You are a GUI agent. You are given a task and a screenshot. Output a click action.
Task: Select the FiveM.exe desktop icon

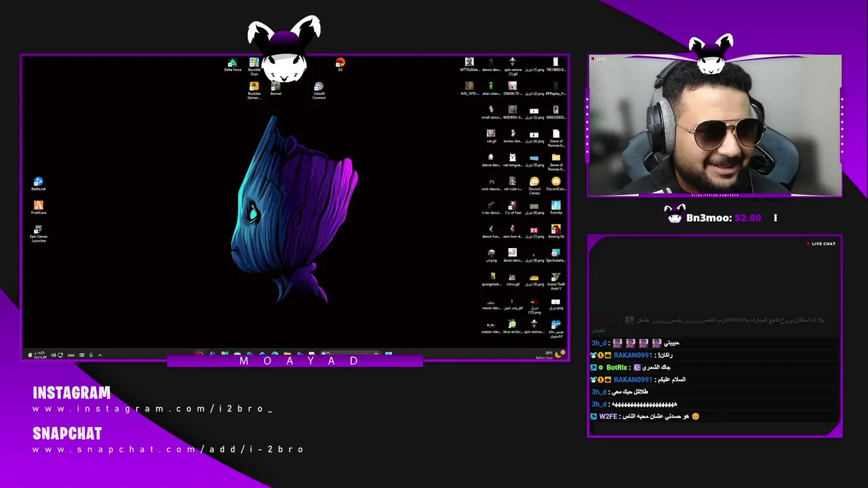pyautogui.click(x=38, y=208)
